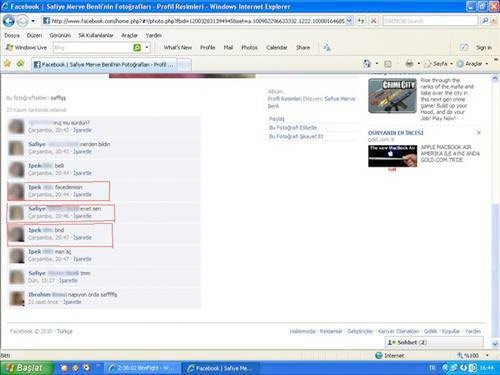Expand the address bar history dropdown

[349, 21]
